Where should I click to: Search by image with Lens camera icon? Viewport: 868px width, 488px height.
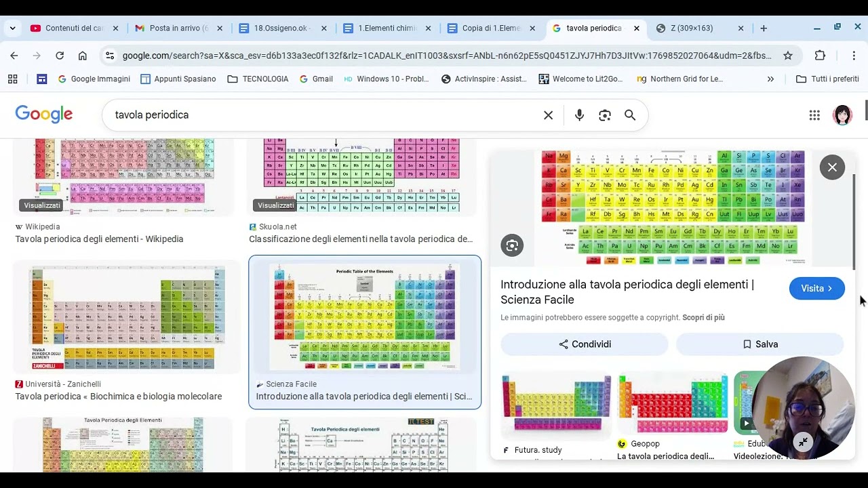pos(605,115)
